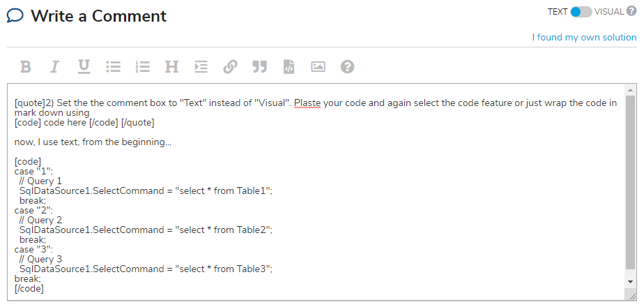Click the scrollbar down arrow
Screen dimensions: 644x307
(x=630, y=281)
